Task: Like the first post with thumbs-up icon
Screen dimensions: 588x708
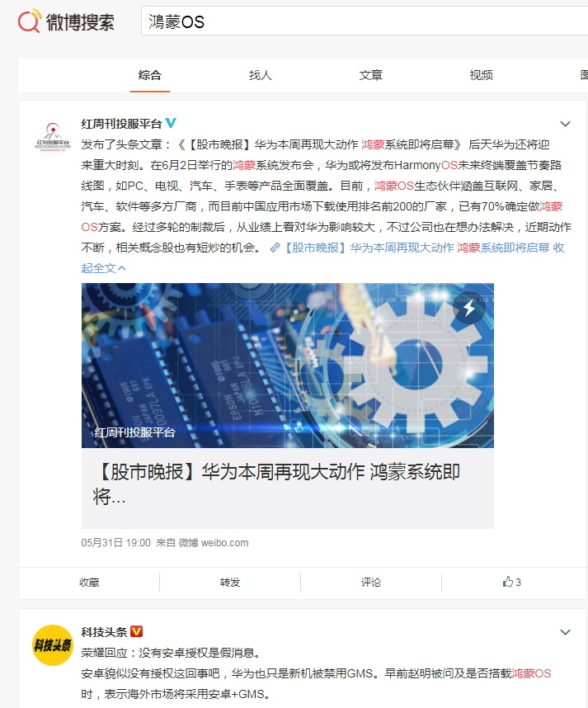Action: [x=512, y=582]
